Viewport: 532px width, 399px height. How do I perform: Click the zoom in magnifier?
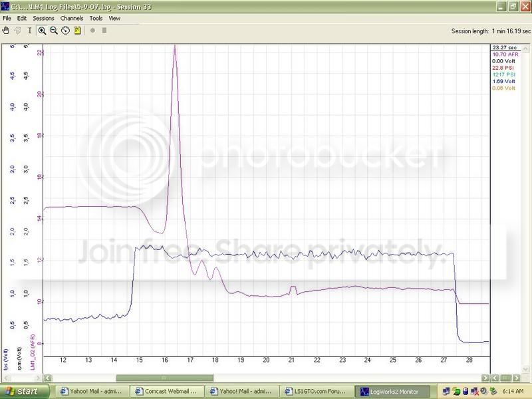point(42,31)
